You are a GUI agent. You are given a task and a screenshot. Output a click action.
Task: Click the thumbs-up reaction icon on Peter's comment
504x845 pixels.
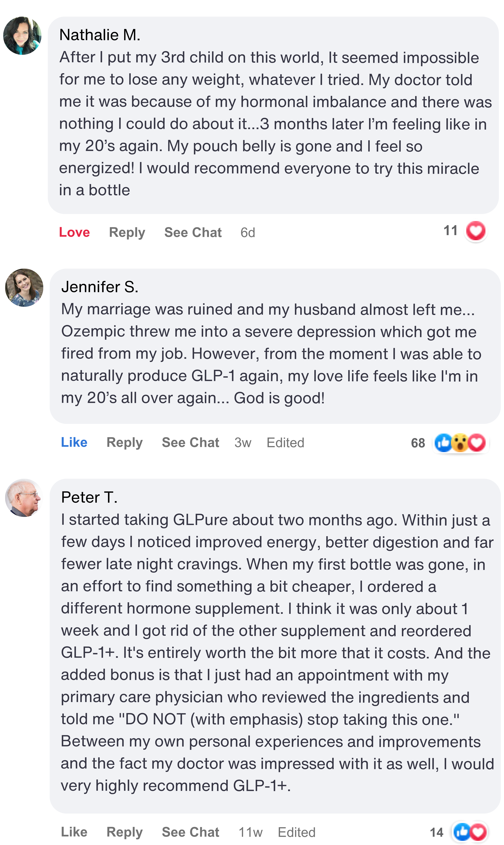462,832
